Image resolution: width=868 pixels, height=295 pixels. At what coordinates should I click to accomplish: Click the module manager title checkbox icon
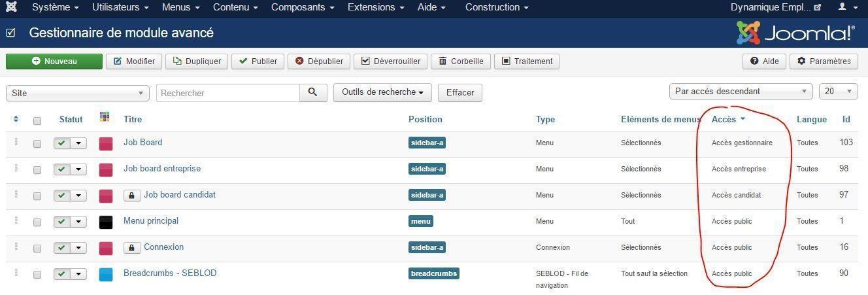10,33
